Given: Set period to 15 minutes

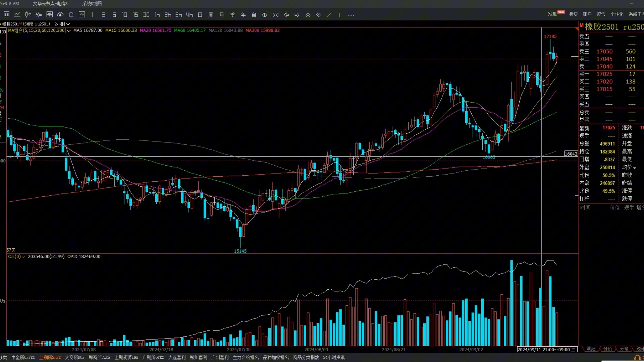Looking at the screenshot, I should (x=136, y=15).
